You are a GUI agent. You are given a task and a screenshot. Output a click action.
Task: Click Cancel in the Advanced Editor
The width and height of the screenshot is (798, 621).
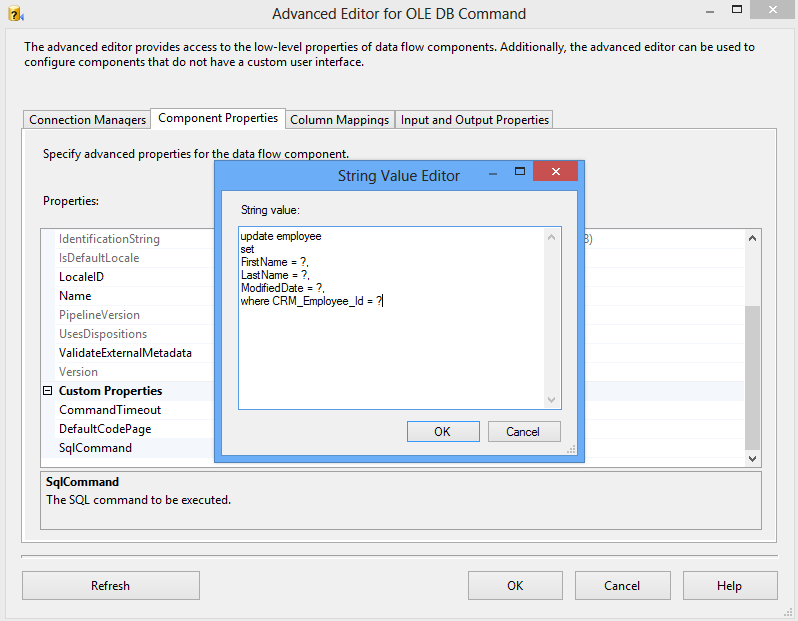coord(622,585)
